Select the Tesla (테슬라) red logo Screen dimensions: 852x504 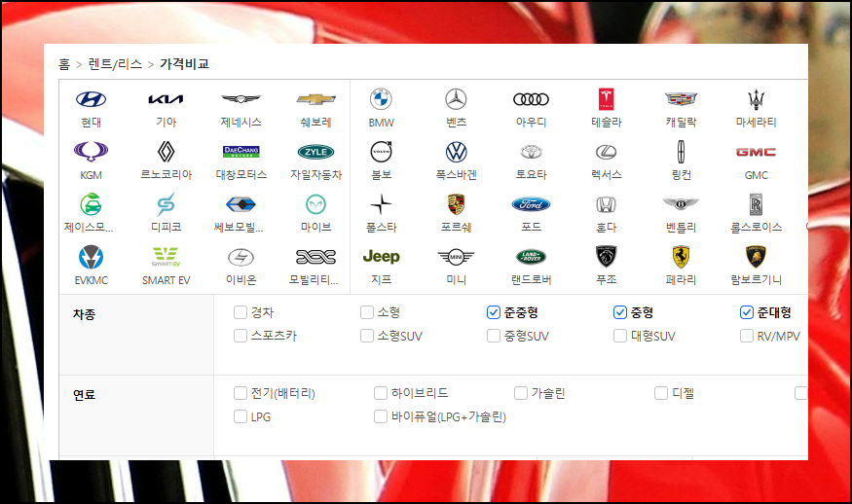[x=606, y=99]
